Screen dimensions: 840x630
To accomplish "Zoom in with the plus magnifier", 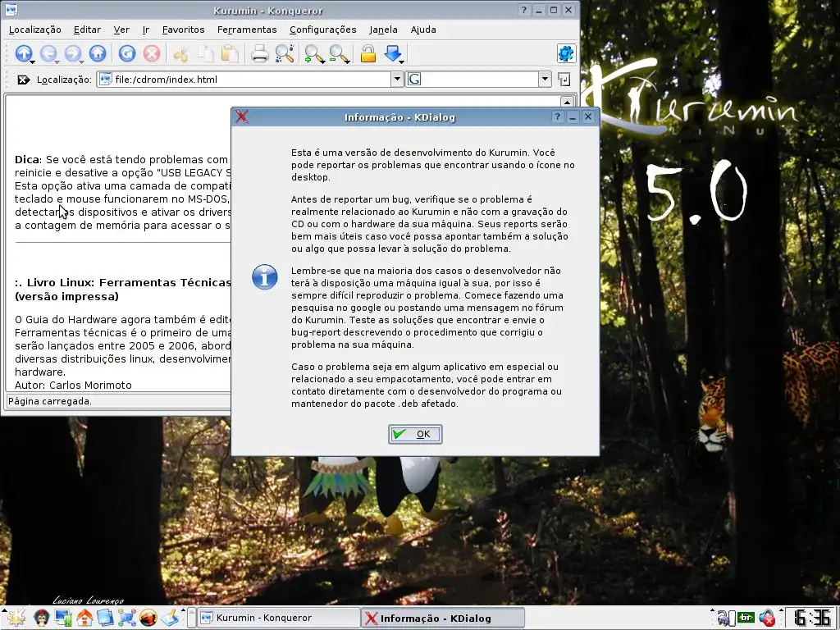I will pos(313,53).
